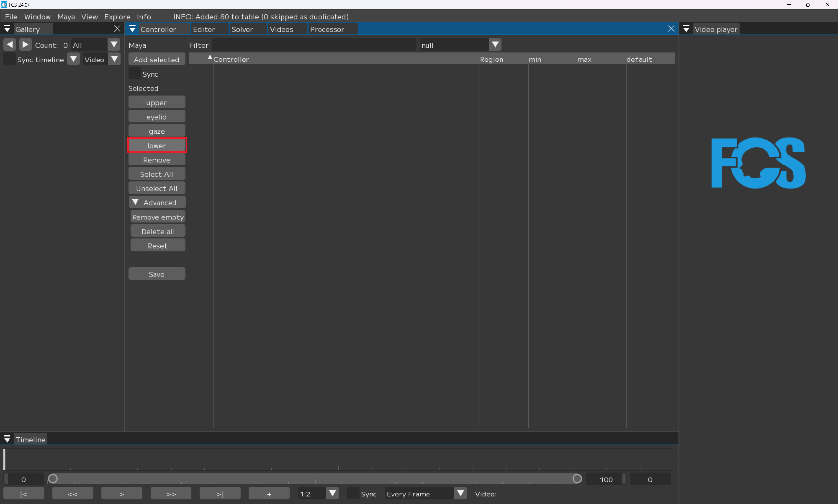Click in the Filter text field
This screenshot has width=838, height=504.
click(x=314, y=45)
